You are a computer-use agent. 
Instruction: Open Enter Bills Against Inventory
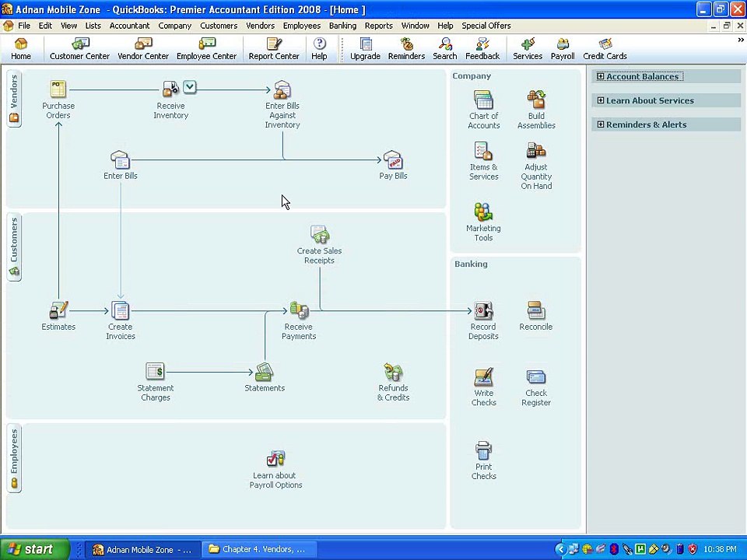click(282, 89)
